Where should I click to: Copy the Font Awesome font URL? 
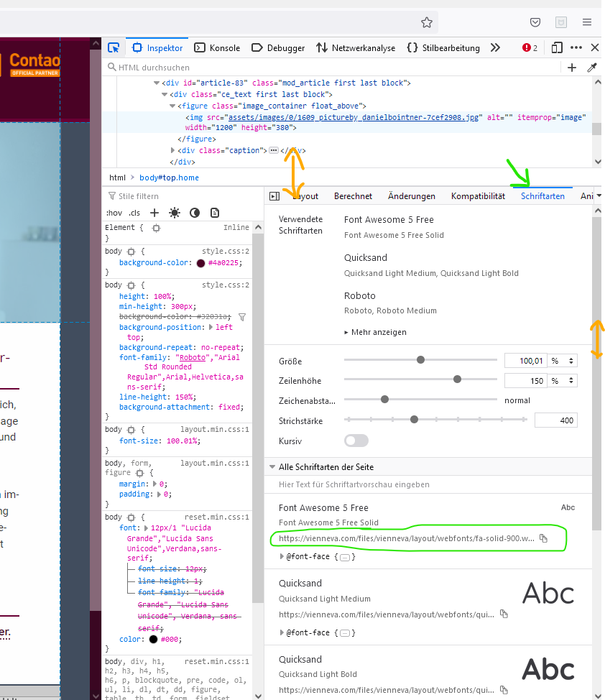pyautogui.click(x=544, y=538)
